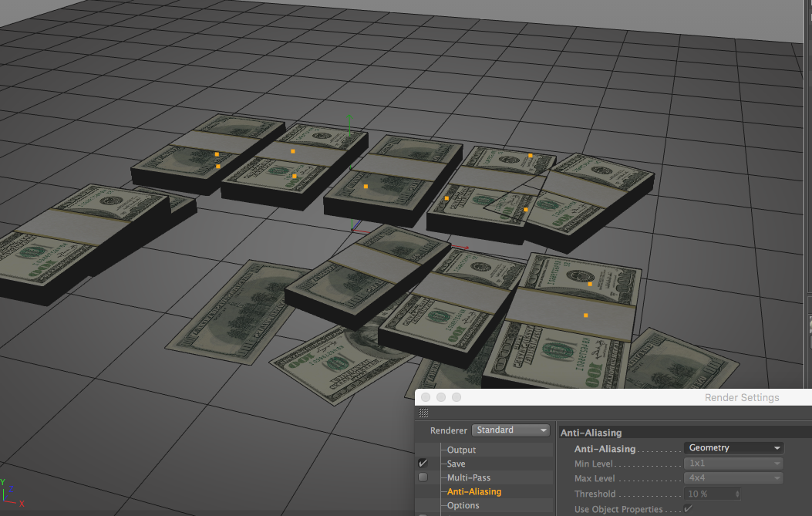Click the Threshold value stepper arrows
The width and height of the screenshot is (812, 516).
click(x=737, y=494)
